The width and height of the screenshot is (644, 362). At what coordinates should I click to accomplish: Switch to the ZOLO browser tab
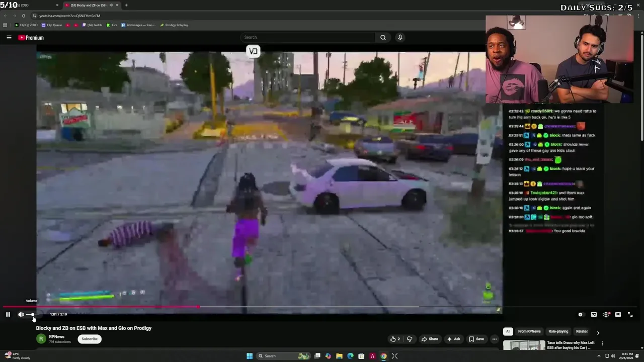(x=30, y=5)
